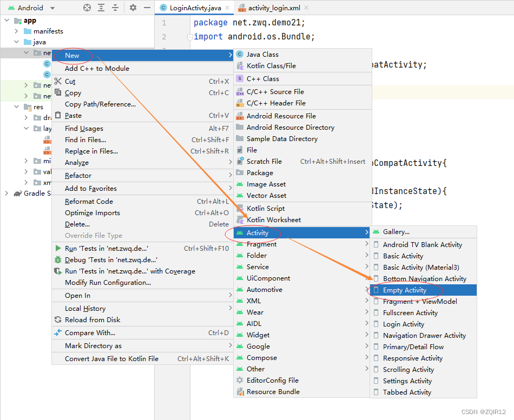Choose Reformat Code entry

[x=142, y=201]
